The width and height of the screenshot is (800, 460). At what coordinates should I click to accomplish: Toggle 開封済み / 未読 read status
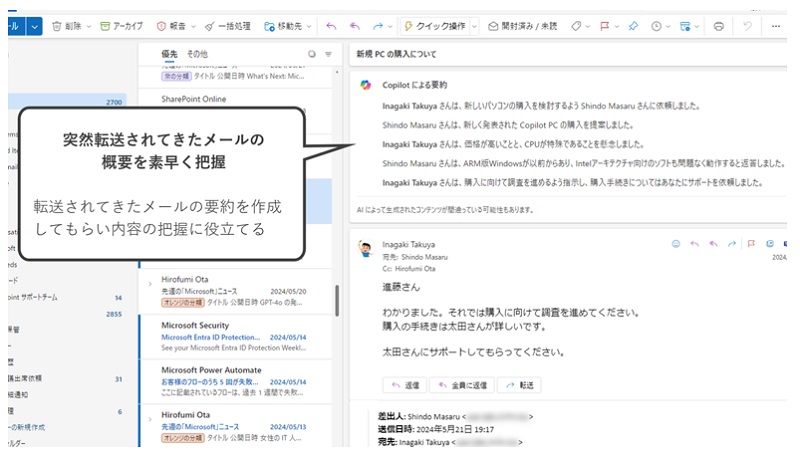pyautogui.click(x=522, y=26)
